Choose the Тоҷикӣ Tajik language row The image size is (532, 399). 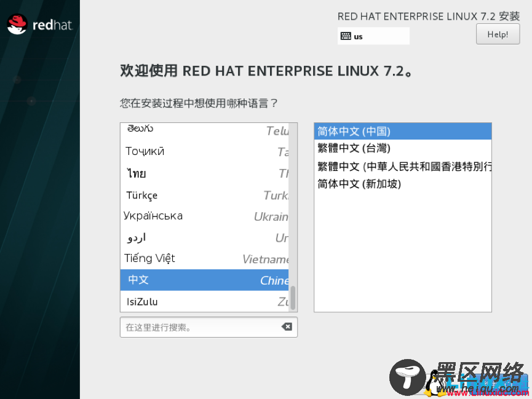click(204, 152)
